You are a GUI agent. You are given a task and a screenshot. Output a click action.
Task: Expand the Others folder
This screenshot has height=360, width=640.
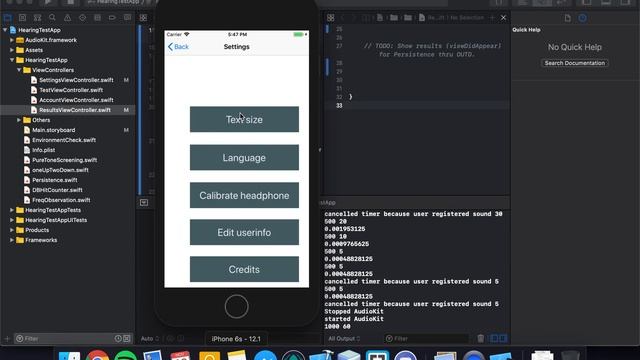coord(19,120)
